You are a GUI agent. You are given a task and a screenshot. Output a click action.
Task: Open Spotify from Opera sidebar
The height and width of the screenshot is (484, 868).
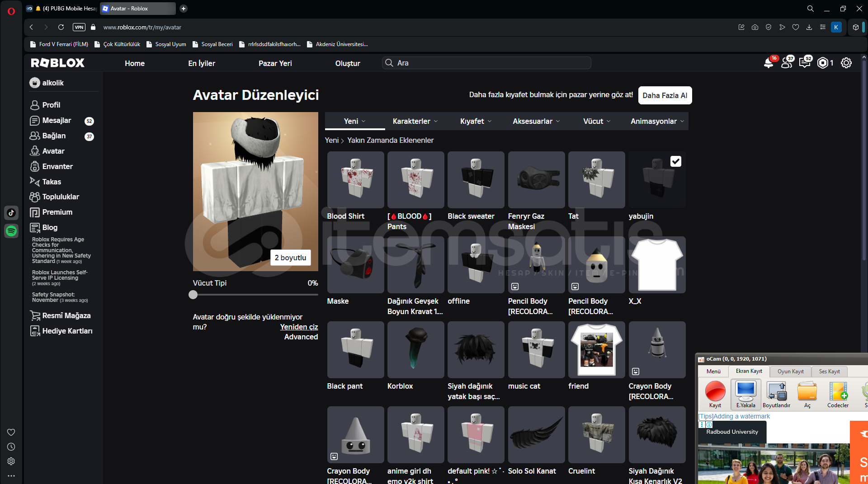[11, 231]
